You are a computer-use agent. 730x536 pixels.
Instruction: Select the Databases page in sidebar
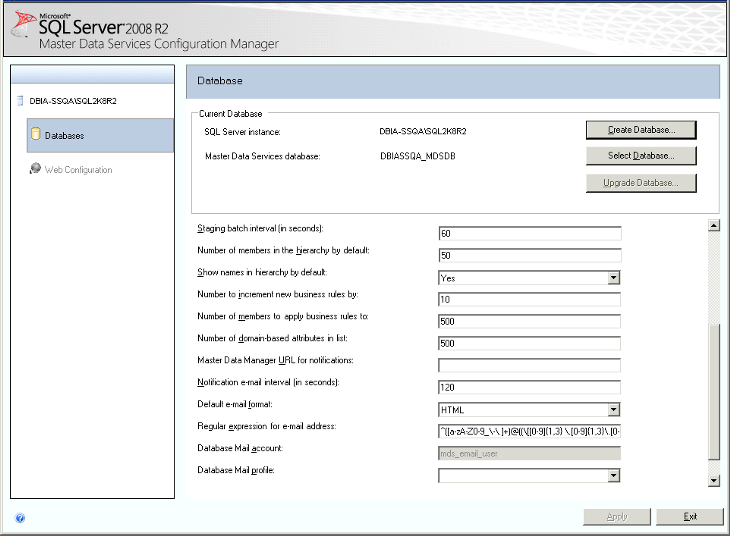coord(100,135)
